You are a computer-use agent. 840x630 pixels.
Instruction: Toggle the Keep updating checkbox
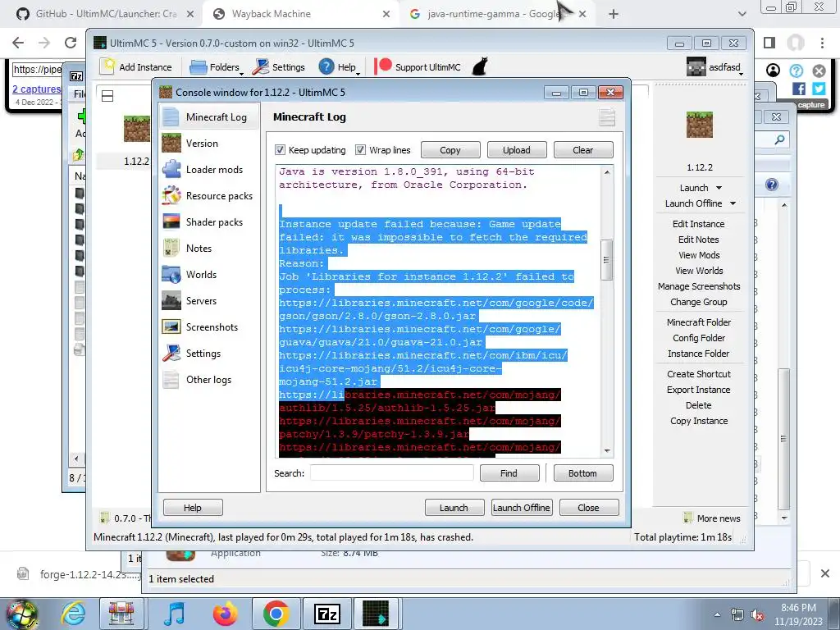pyautogui.click(x=280, y=150)
